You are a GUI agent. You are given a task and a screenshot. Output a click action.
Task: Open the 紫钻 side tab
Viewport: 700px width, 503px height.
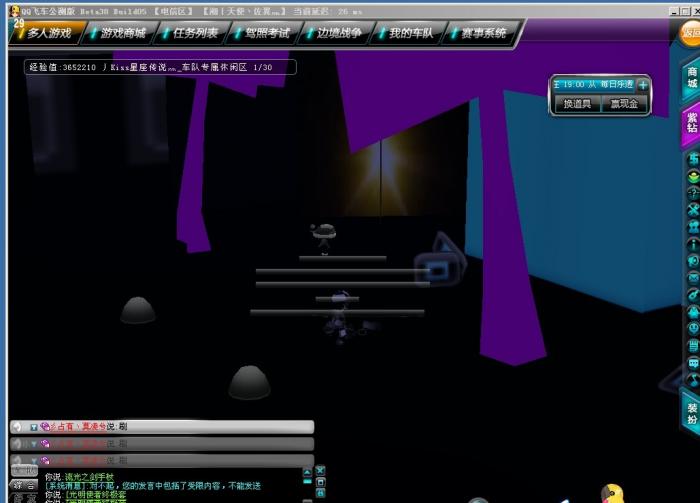point(692,124)
